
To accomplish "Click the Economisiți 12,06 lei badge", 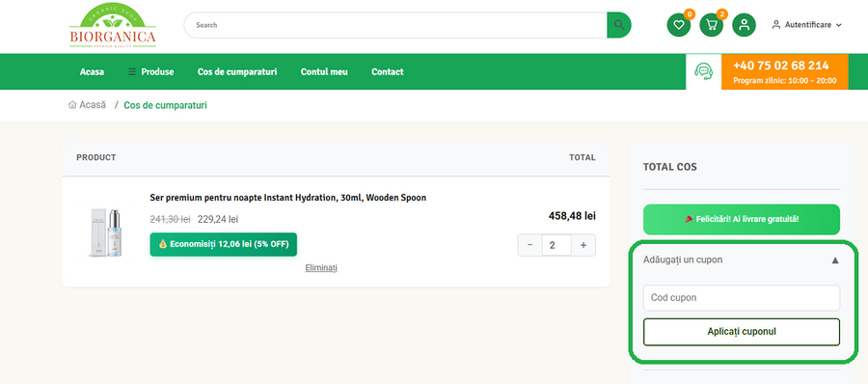I will point(224,244).
